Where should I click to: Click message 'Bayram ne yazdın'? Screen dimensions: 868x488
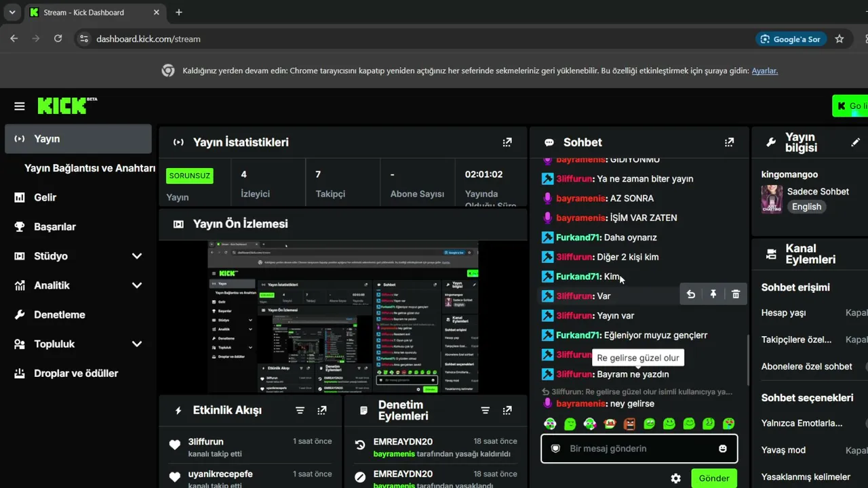click(x=633, y=375)
